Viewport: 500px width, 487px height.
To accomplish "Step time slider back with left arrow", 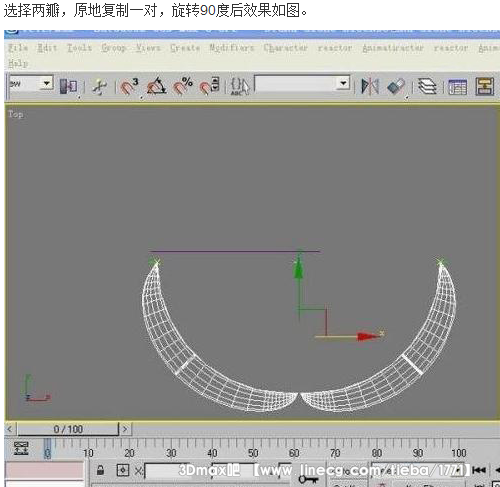I will tap(10, 429).
